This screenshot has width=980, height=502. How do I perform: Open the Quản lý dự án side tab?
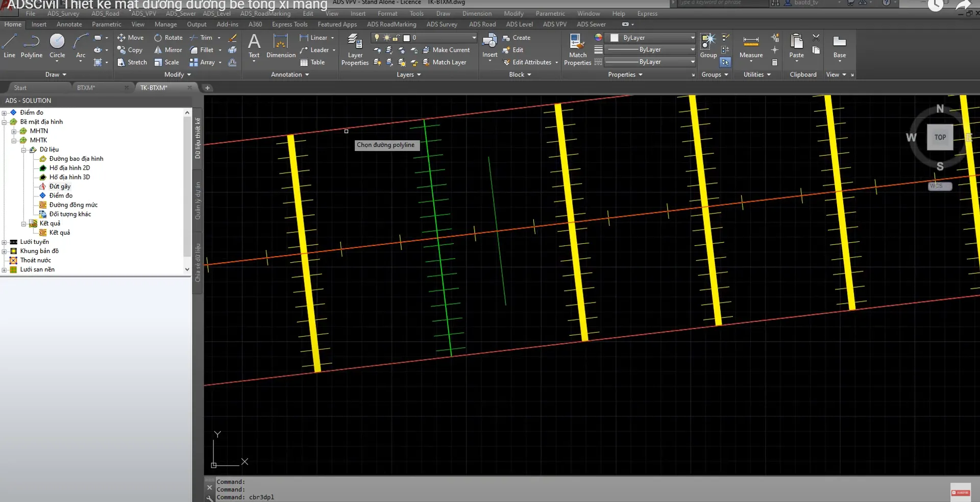click(198, 200)
